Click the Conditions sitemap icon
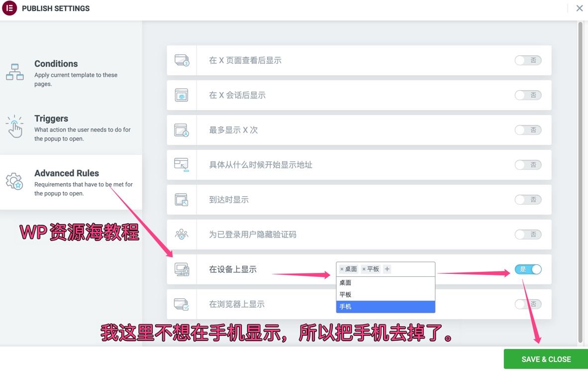The width and height of the screenshot is (588, 371). 14,72
